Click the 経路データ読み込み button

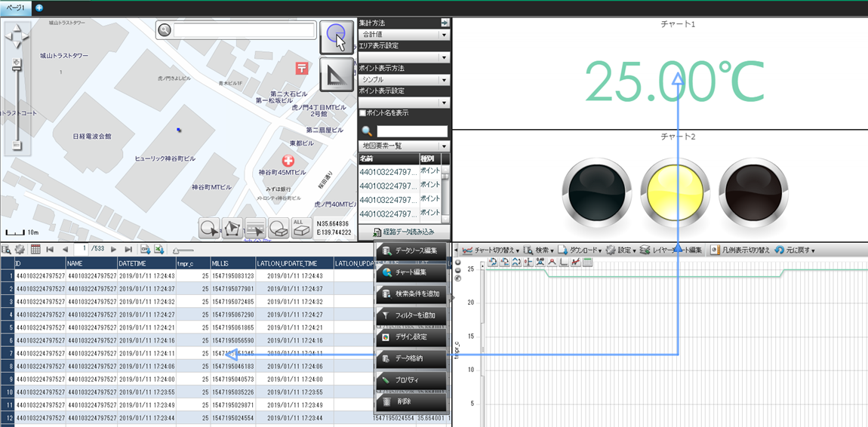404,232
